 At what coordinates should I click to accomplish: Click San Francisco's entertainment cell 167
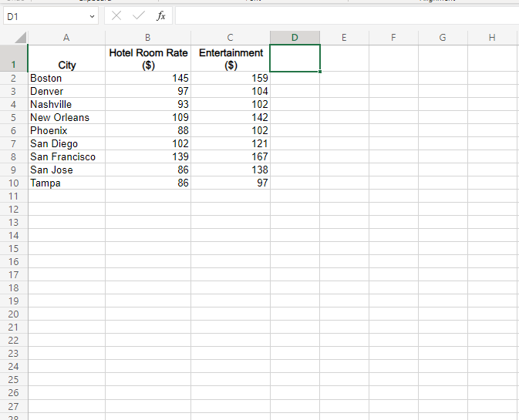tap(231, 156)
